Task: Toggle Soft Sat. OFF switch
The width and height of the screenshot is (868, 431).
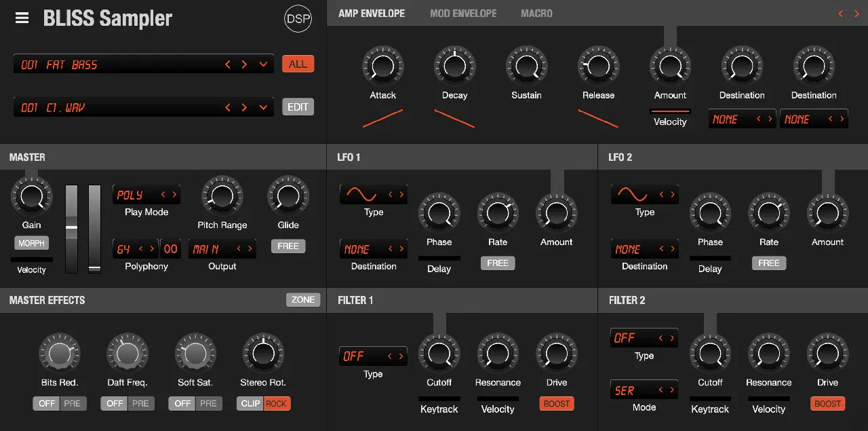Action: pos(182,403)
